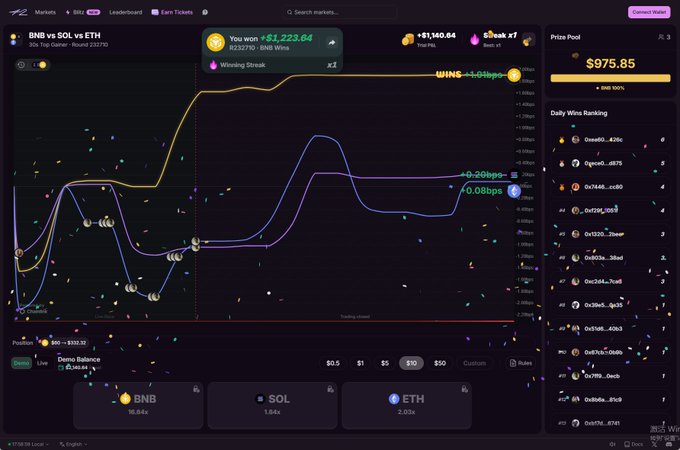Viewport: 680px width, 450px height.
Task: Click the round history clock icon
Action: [21, 65]
